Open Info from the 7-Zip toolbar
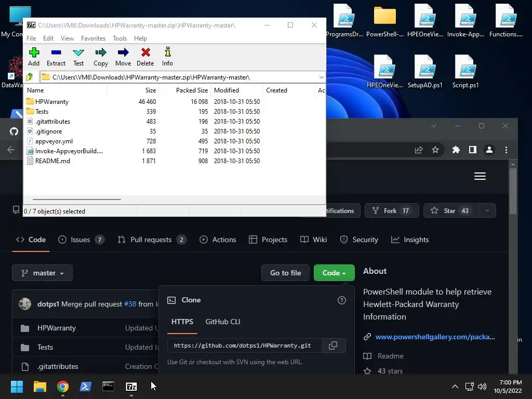Image resolution: width=532 pixels, height=399 pixels. (x=167, y=57)
